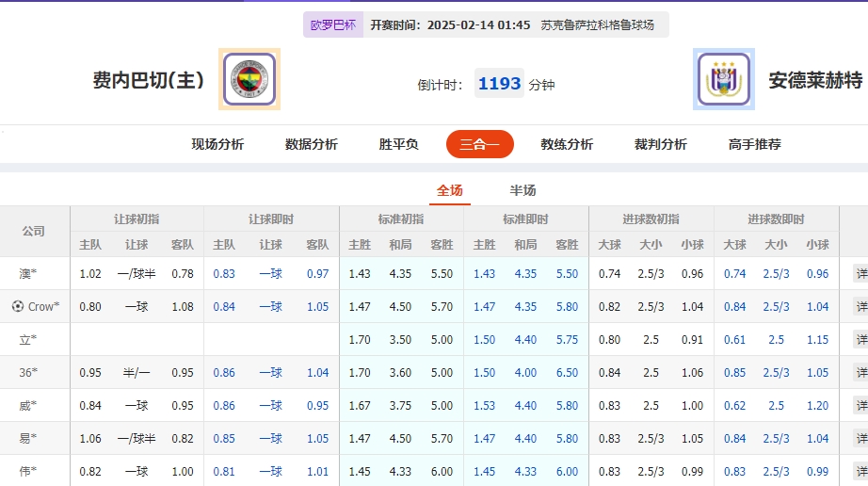Open the 现场分析 tab

[x=217, y=144]
